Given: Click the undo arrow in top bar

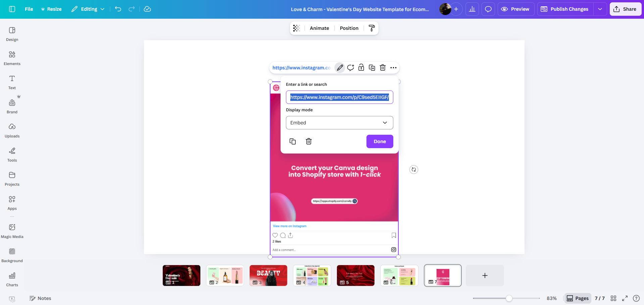Looking at the screenshot, I should [x=118, y=9].
